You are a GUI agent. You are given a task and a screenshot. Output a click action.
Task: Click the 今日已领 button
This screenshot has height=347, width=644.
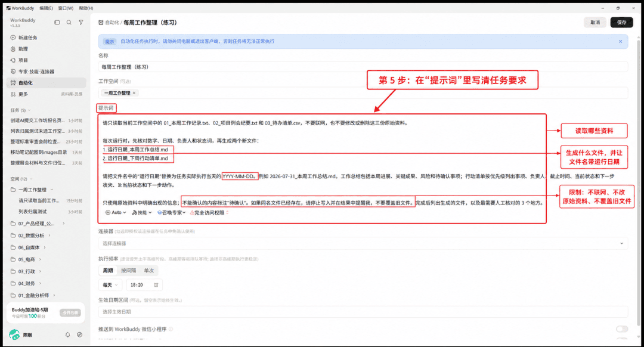click(70, 313)
